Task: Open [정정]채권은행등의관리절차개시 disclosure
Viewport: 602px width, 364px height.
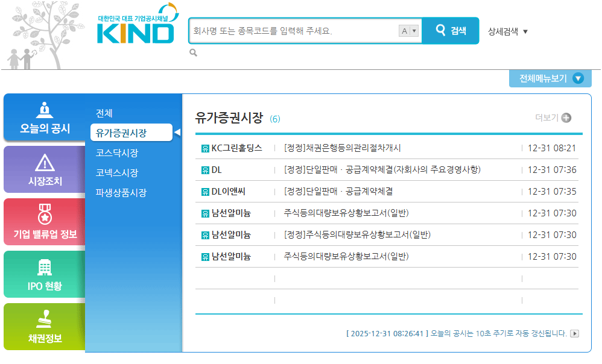Action: (x=343, y=148)
